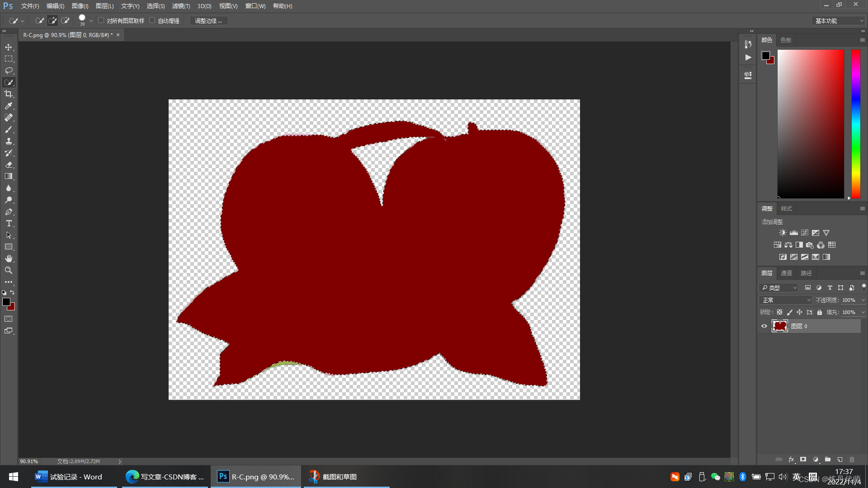Screen dimensions: 868x488
Task: Create a new layer
Action: point(840,460)
